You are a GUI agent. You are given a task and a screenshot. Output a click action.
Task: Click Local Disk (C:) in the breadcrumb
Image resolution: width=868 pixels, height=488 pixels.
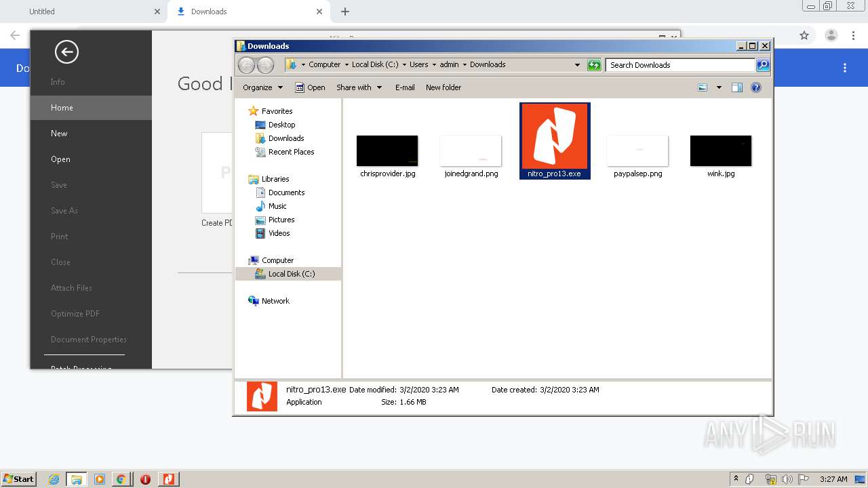pyautogui.click(x=375, y=64)
